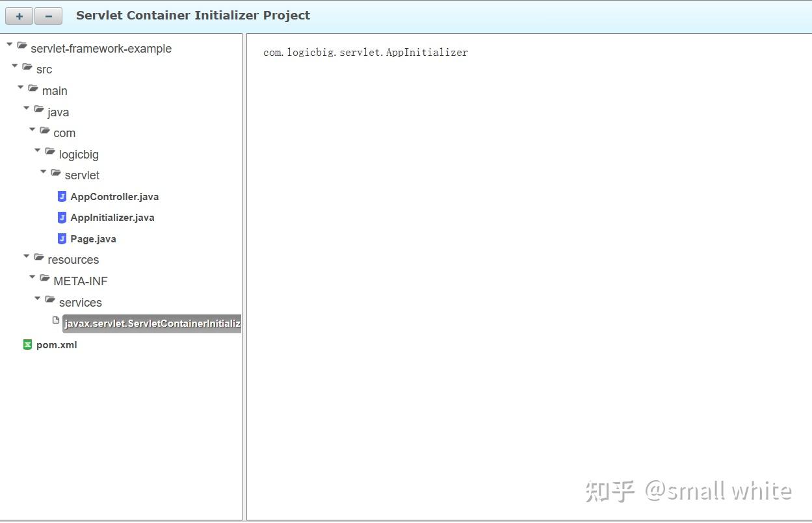Screen dimensions: 812x523
Task: Select the pom.xml entry in the tree
Action: (x=57, y=344)
